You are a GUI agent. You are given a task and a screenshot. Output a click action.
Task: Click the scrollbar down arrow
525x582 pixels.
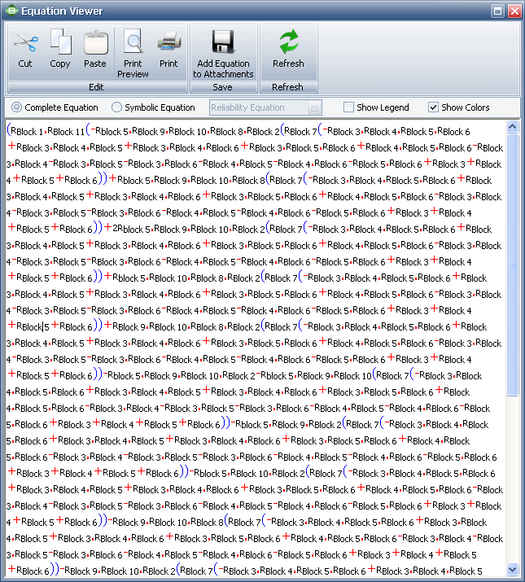point(512,569)
